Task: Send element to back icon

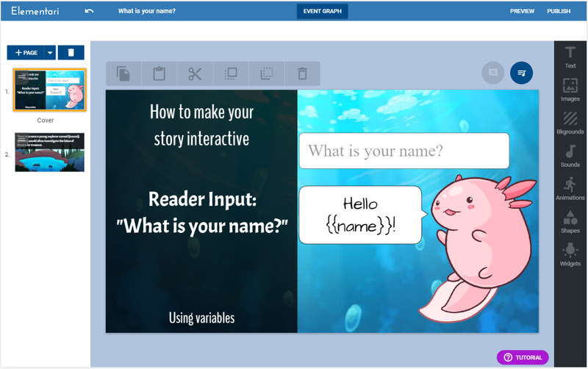Action: pyautogui.click(x=267, y=74)
